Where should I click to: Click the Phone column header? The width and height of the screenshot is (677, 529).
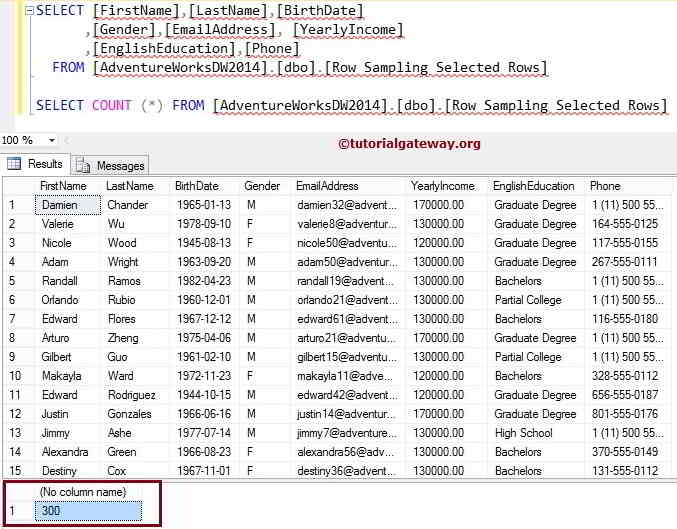pos(605,186)
